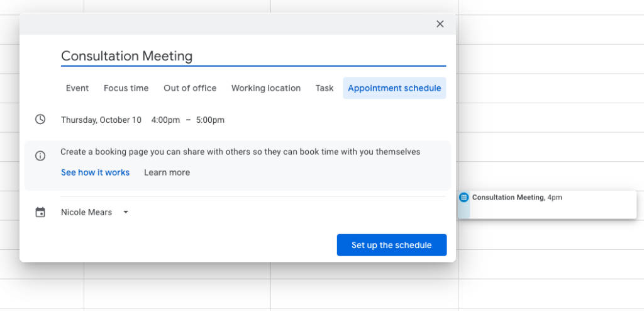Open the Working location tab

265,88
